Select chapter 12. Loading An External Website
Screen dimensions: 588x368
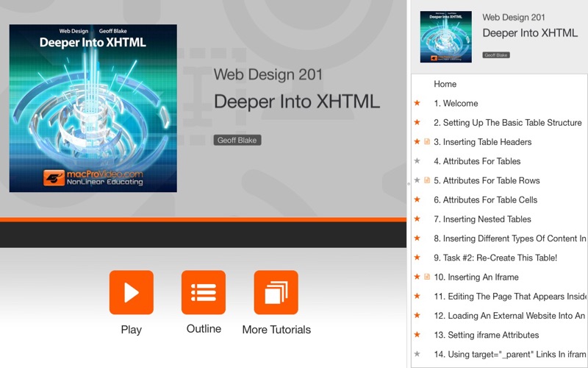point(509,316)
